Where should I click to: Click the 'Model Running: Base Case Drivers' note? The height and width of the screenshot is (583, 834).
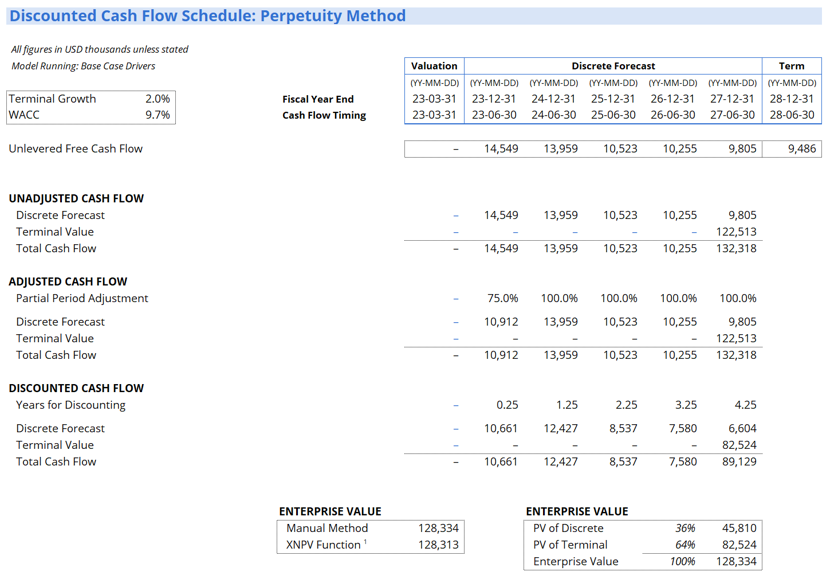[83, 66]
